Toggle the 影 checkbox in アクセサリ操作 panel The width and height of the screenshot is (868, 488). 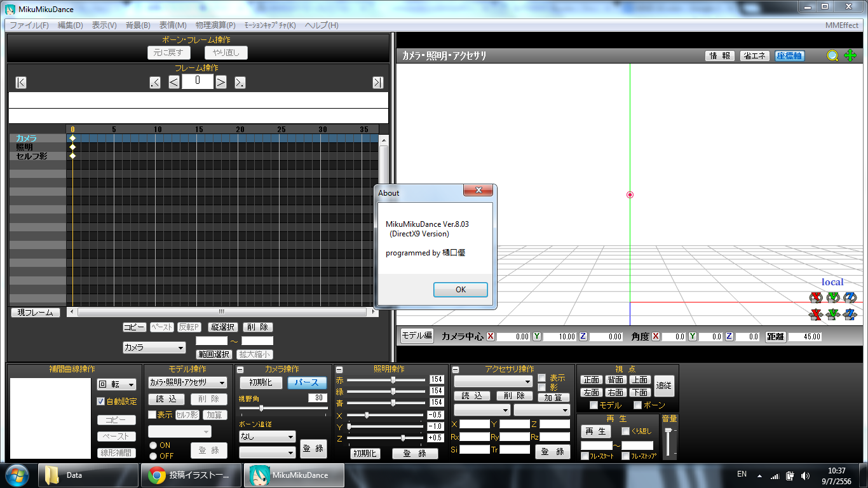(x=542, y=387)
